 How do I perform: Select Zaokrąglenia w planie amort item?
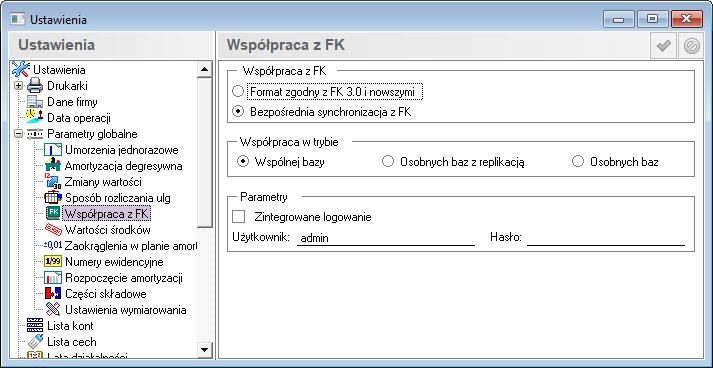pos(131,246)
